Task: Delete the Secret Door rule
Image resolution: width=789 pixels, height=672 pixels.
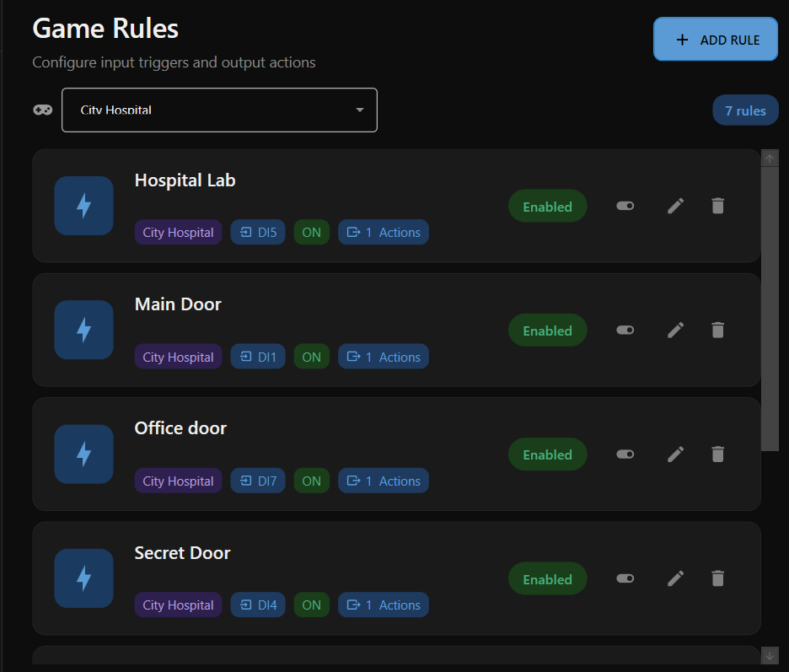Action: 718,578
